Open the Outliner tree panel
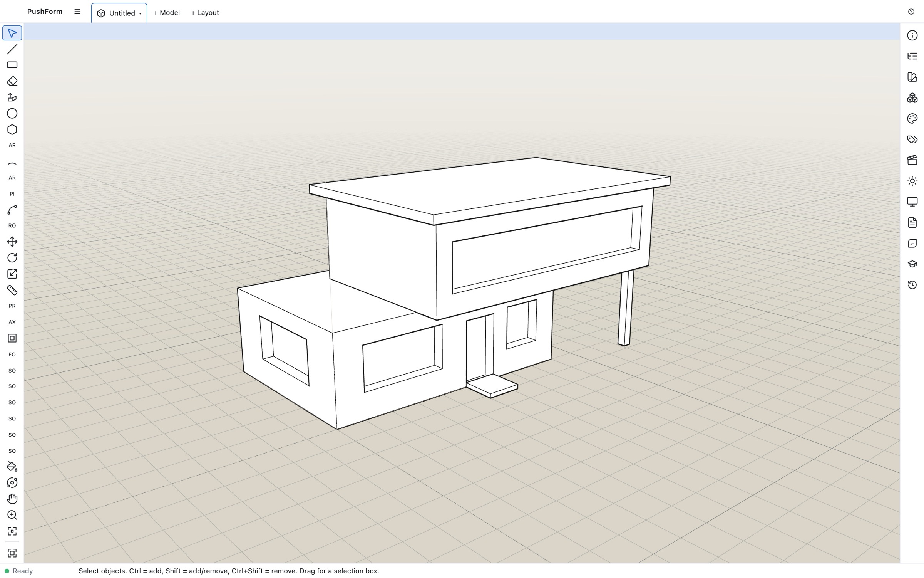This screenshot has width=924, height=578. [x=912, y=56]
